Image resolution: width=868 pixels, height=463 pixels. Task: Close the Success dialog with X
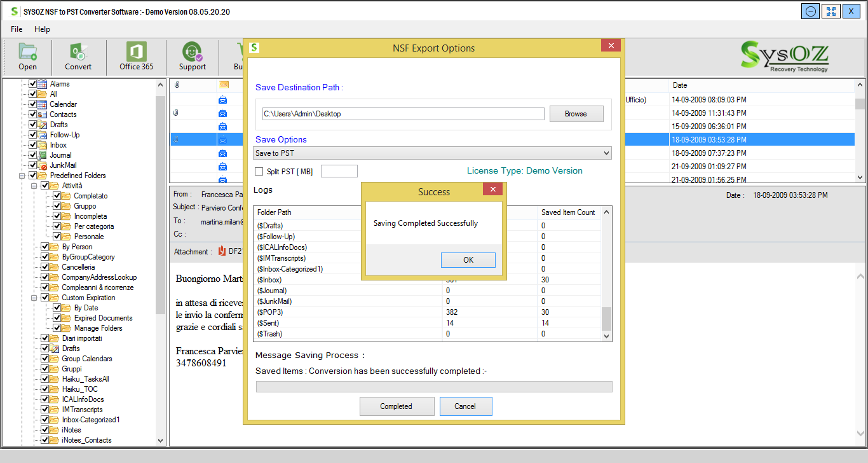(492, 189)
